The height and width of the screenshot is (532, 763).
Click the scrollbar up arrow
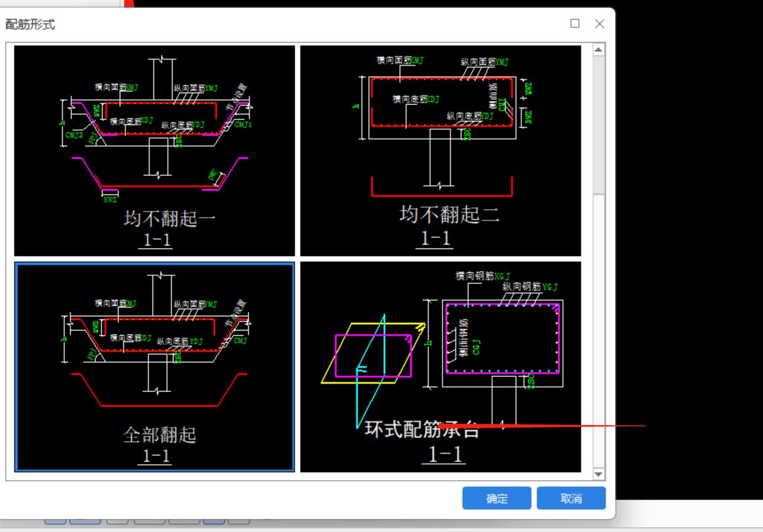pos(599,50)
